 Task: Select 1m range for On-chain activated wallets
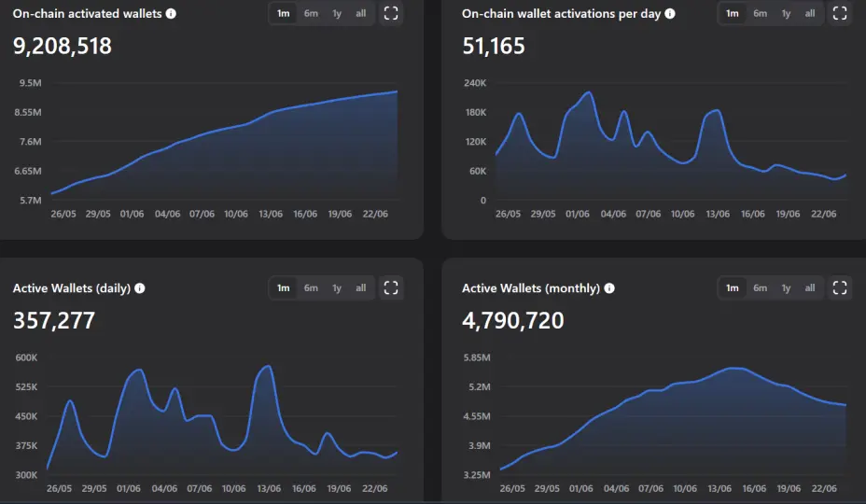pyautogui.click(x=284, y=13)
